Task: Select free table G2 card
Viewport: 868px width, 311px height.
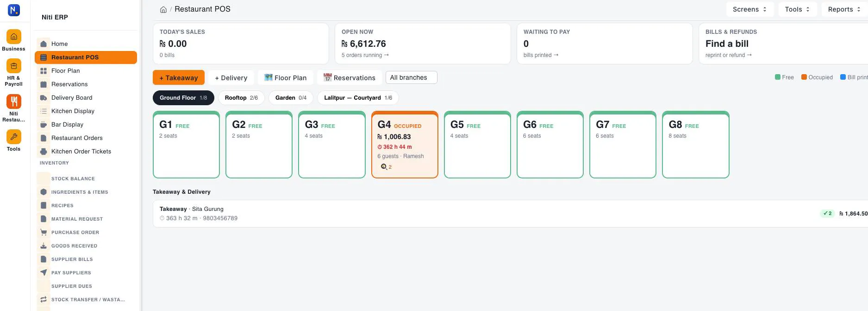Action: coord(259,145)
